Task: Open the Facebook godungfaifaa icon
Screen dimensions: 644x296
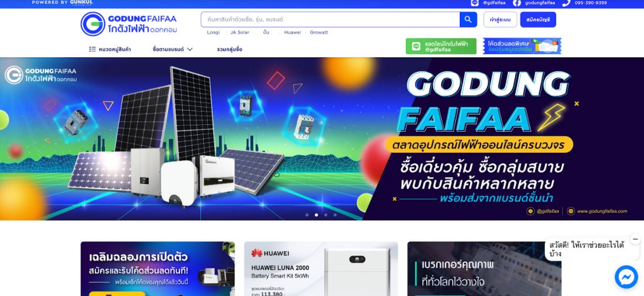Action: point(517,3)
